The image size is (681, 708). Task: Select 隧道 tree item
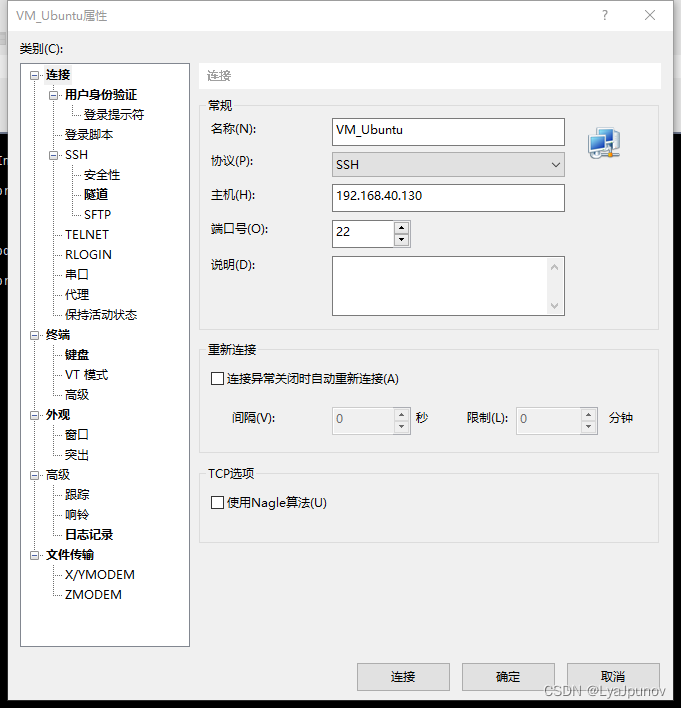pyautogui.click(x=96, y=195)
